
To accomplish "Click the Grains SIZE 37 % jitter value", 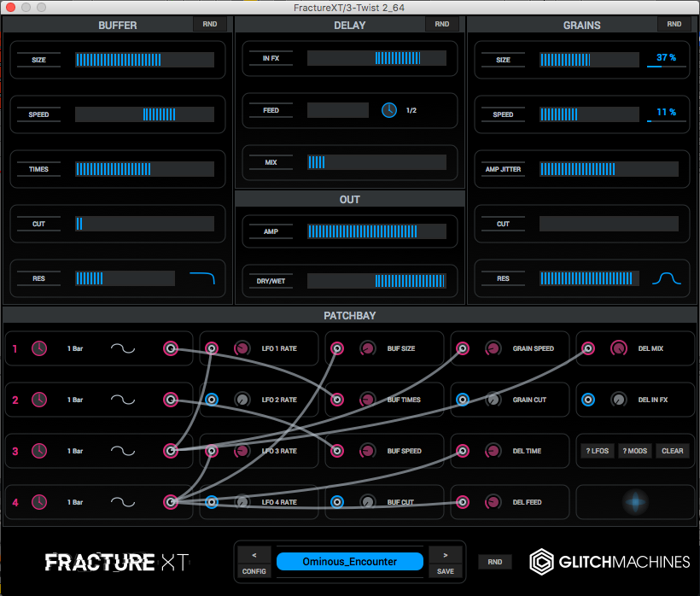I will point(666,57).
